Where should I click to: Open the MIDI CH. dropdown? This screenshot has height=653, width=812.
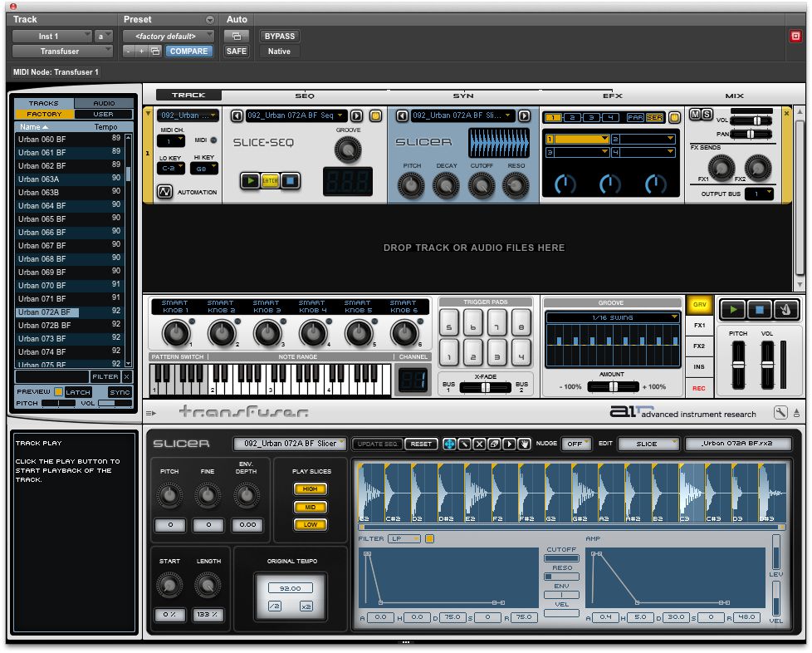(x=171, y=141)
